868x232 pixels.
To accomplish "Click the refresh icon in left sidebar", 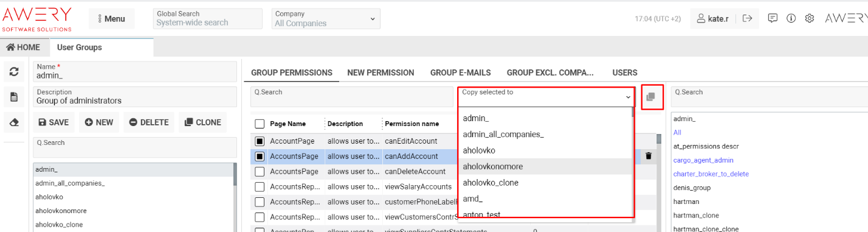I will point(14,72).
